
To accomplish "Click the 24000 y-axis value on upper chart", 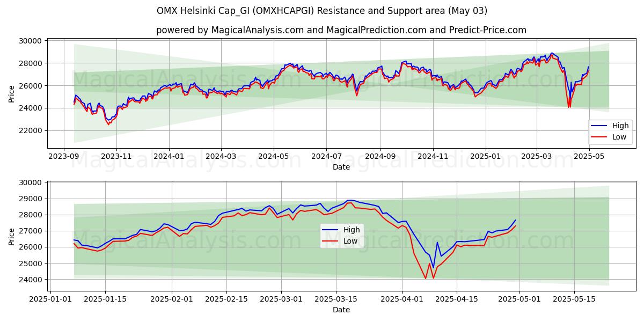I will (x=31, y=108).
